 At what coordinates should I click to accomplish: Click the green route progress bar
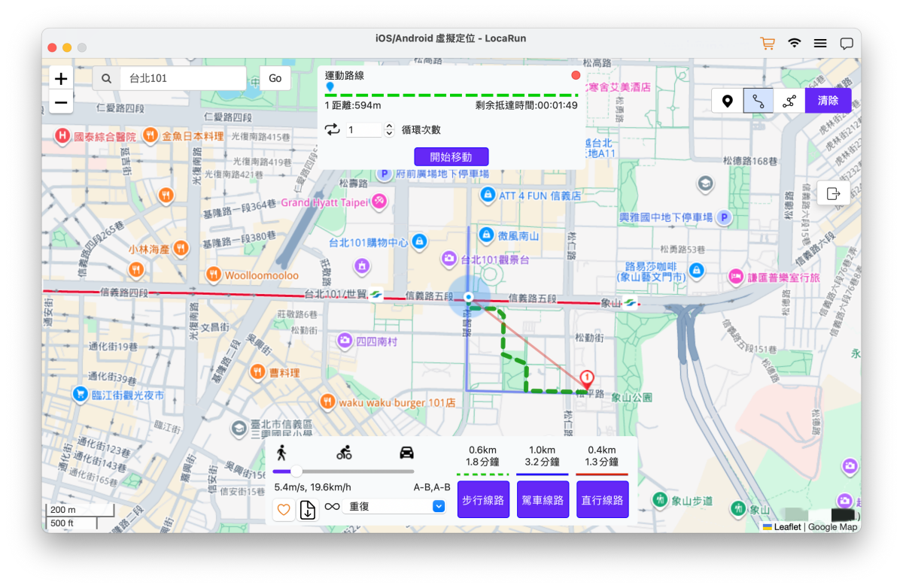click(451, 95)
